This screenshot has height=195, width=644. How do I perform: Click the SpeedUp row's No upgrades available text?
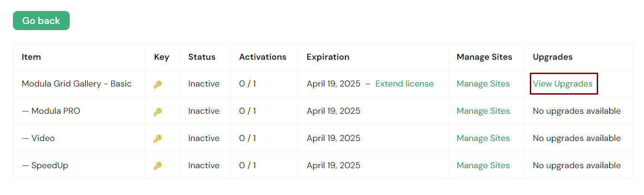[x=577, y=165]
